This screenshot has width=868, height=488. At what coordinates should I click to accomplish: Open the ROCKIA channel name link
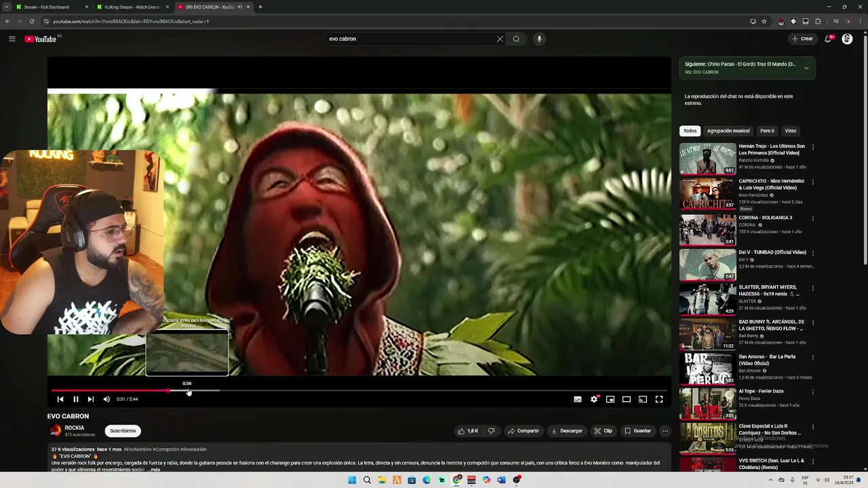tap(75, 428)
